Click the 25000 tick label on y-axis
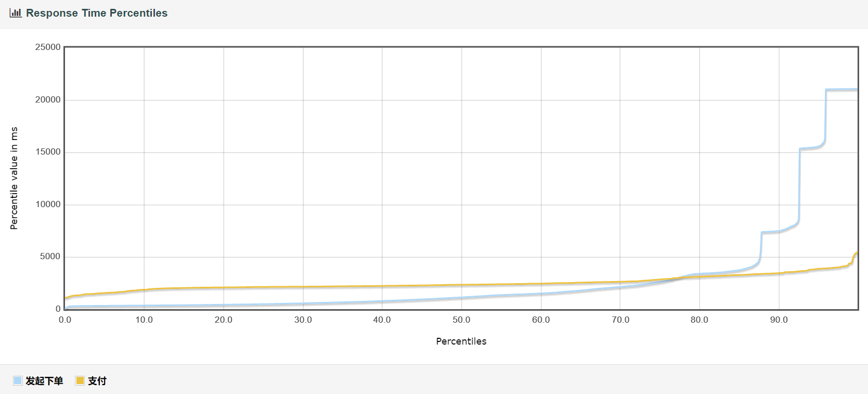 click(48, 47)
